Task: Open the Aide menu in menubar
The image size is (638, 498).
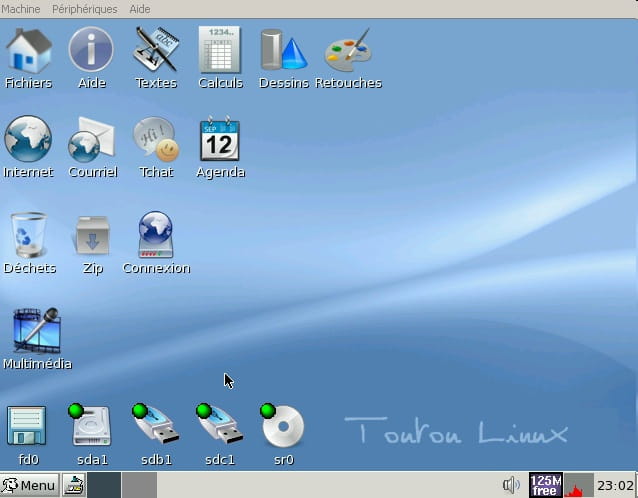Action: coord(140,9)
